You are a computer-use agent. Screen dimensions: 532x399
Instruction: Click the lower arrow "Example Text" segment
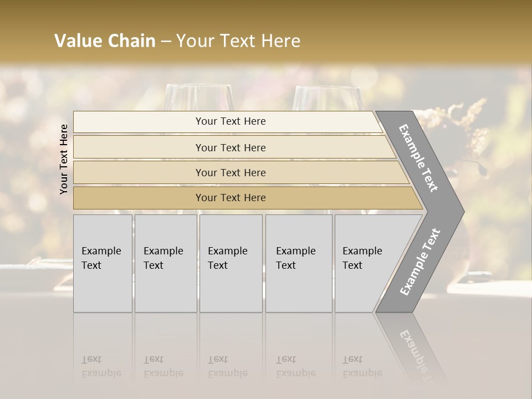[420, 262]
